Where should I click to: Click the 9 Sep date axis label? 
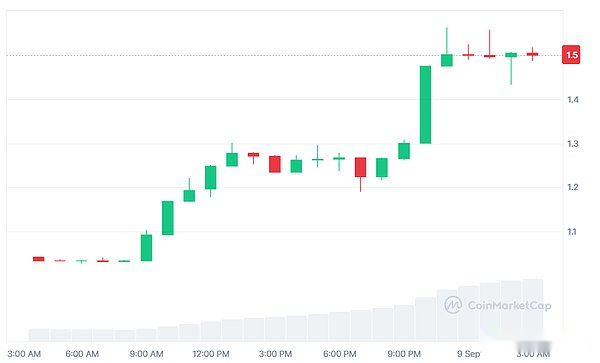click(x=468, y=354)
